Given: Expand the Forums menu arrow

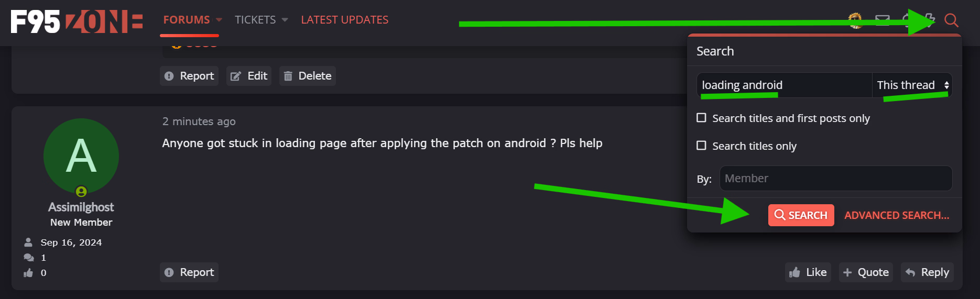Looking at the screenshot, I should coord(219,20).
